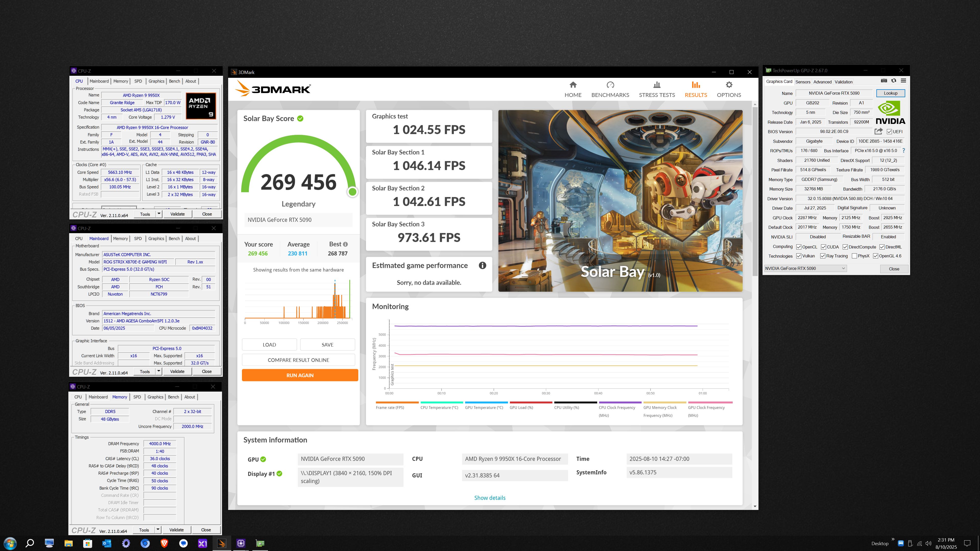Image resolution: width=980 pixels, height=551 pixels.
Task: Click the CPU Clock Frequency purple legend swatch
Action: point(620,402)
